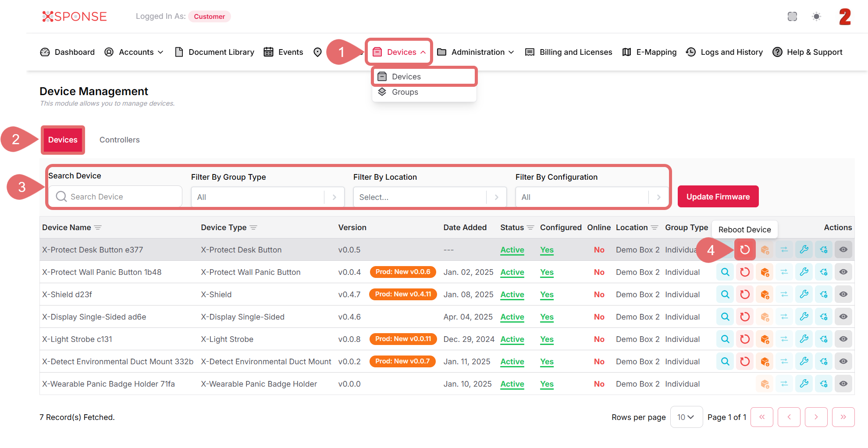Click sync-gear icon for X-Wearable Panic Badge Holder
This screenshot has height=448, width=868.
click(x=823, y=384)
